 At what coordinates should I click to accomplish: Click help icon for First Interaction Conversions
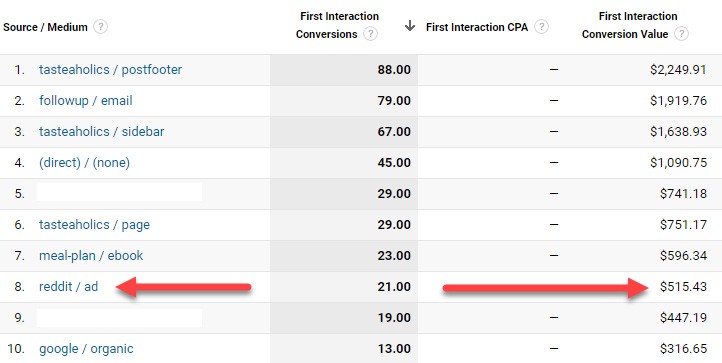[370, 34]
